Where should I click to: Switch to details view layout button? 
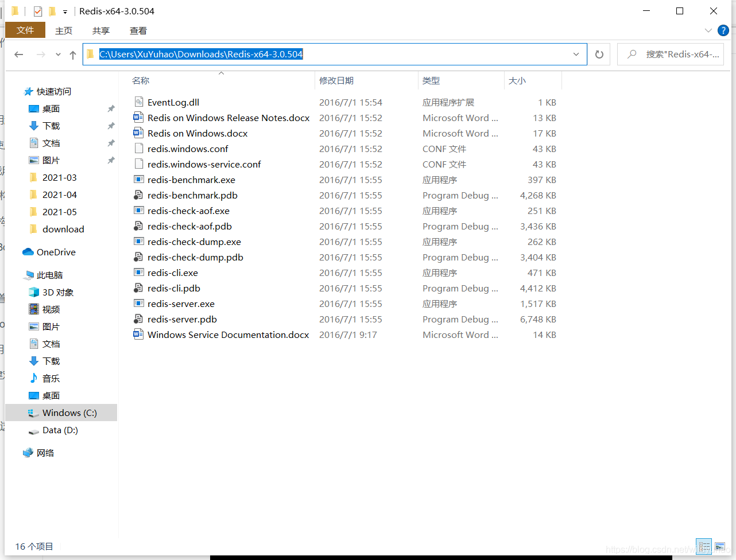(704, 546)
